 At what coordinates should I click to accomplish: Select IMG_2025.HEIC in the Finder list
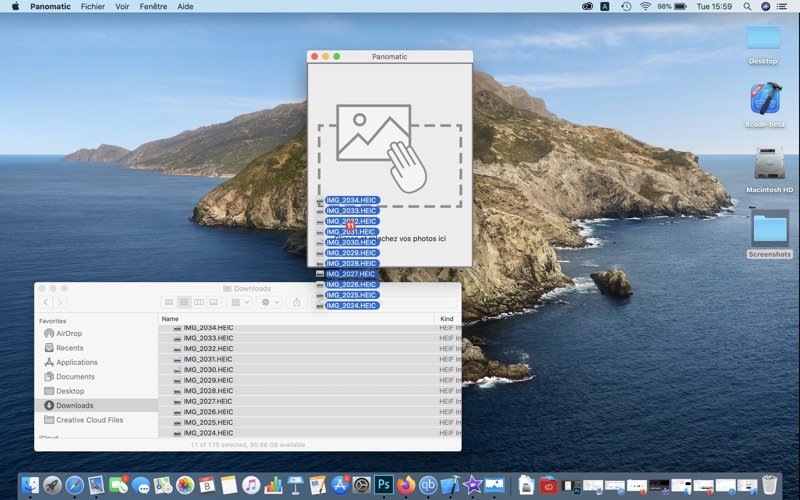(310, 422)
